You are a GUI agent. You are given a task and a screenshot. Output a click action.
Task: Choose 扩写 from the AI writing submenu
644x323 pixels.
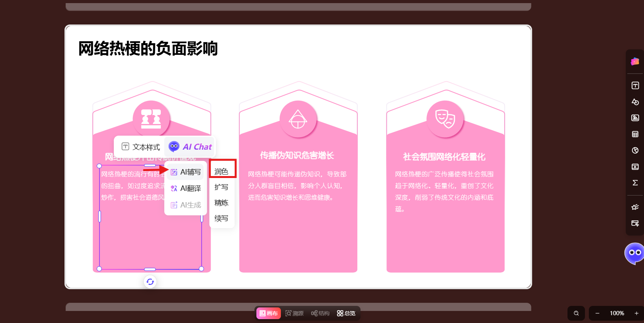click(221, 187)
